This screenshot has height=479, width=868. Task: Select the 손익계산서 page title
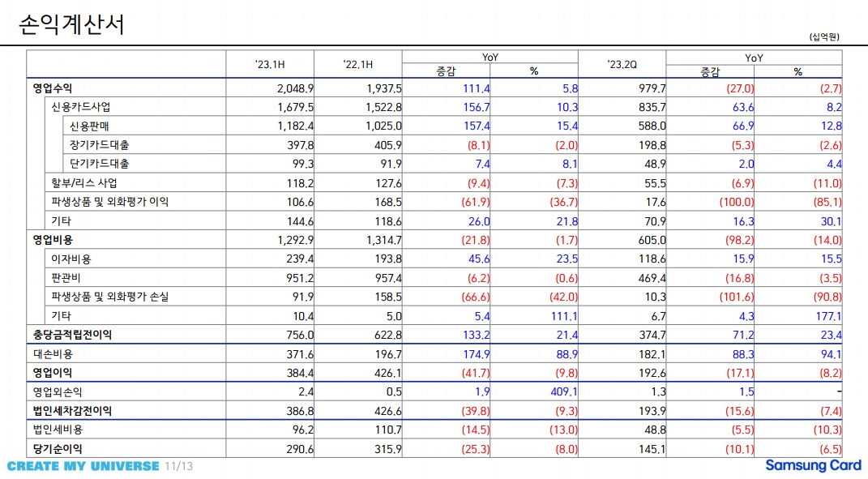click(71, 25)
